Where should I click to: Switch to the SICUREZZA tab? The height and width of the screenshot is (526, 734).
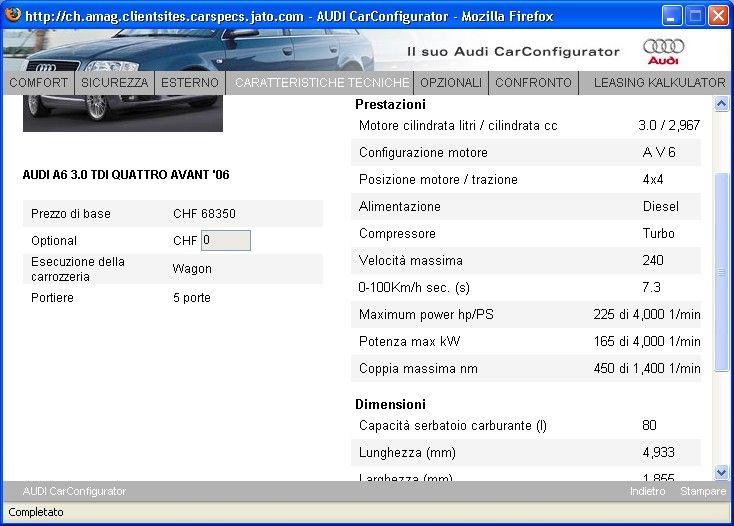click(x=114, y=83)
